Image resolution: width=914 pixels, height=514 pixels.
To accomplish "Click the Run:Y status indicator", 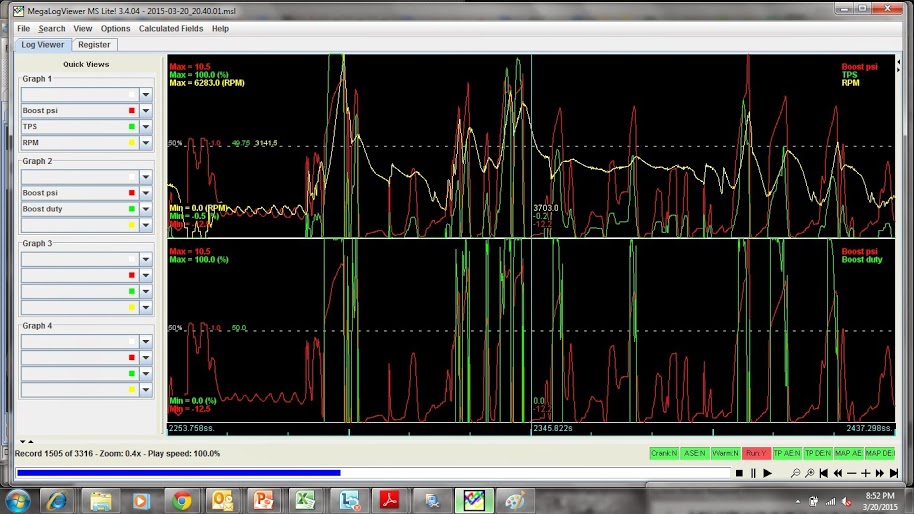I will pos(756,453).
